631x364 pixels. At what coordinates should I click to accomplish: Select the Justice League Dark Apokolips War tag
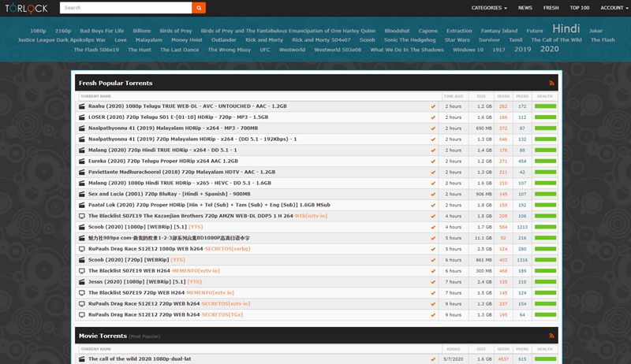click(62, 39)
